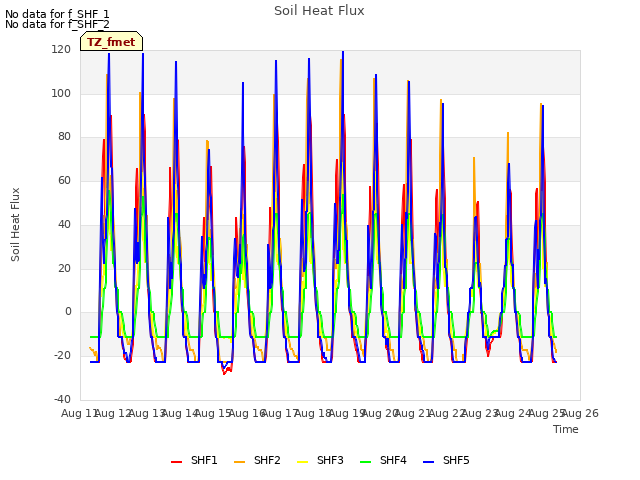Screen dimensions: 640x480
Task: Click the -20 y-axis tick label
Action: [62, 356]
